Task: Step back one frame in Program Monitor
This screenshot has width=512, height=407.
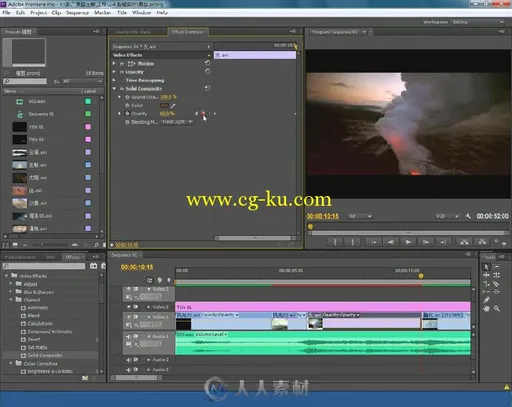Action: tap(390, 242)
